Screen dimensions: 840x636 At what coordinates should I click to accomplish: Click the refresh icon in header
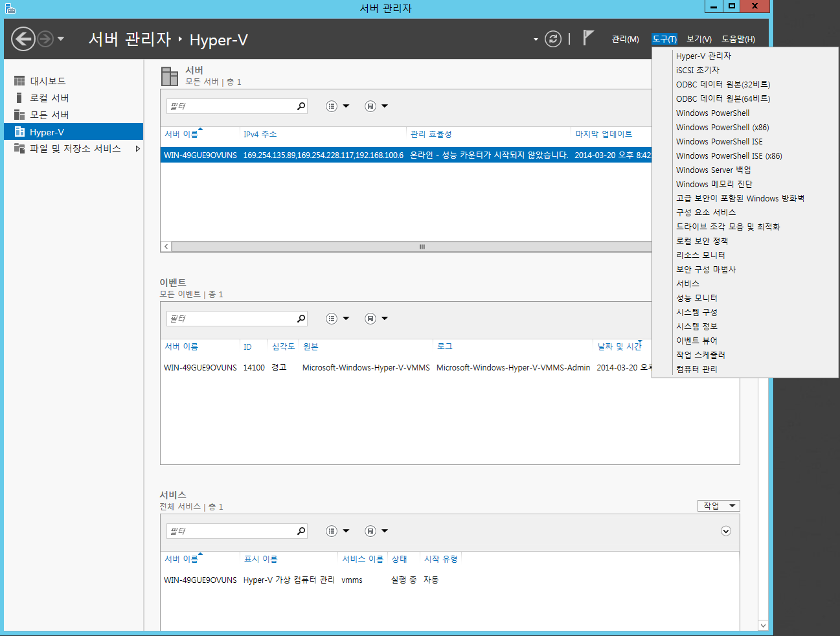(x=553, y=39)
